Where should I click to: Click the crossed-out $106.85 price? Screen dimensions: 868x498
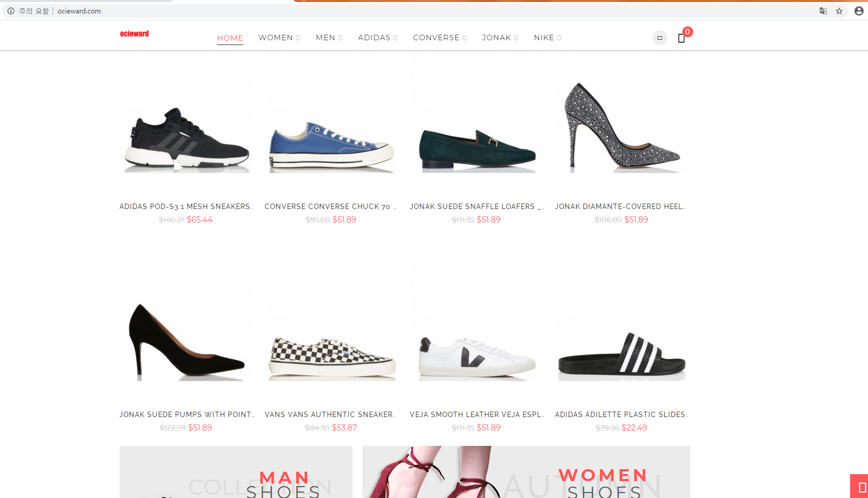[x=608, y=219]
